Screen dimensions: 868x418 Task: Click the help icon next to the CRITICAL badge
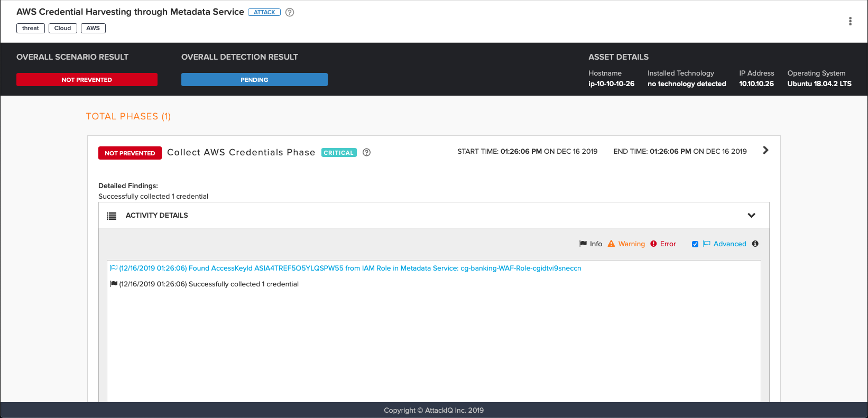coord(367,153)
